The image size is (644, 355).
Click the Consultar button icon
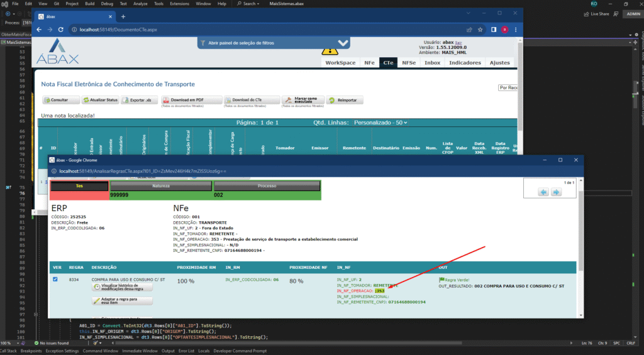point(47,100)
